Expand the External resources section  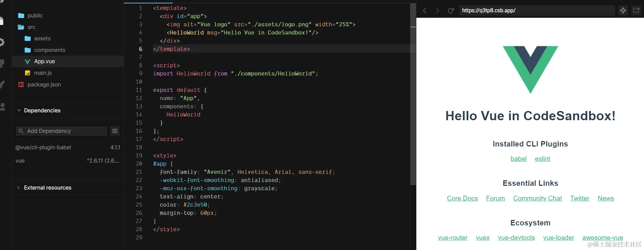68,188
